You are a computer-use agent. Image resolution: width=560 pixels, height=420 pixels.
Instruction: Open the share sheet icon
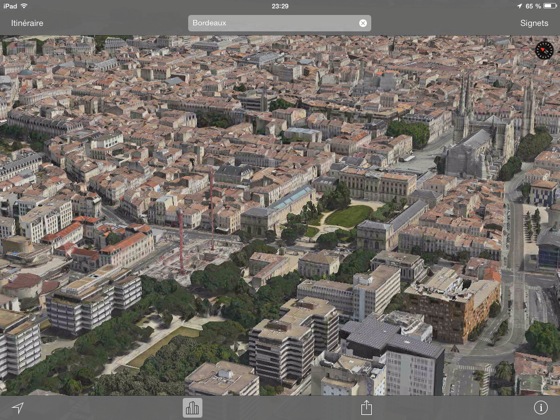[x=366, y=407]
